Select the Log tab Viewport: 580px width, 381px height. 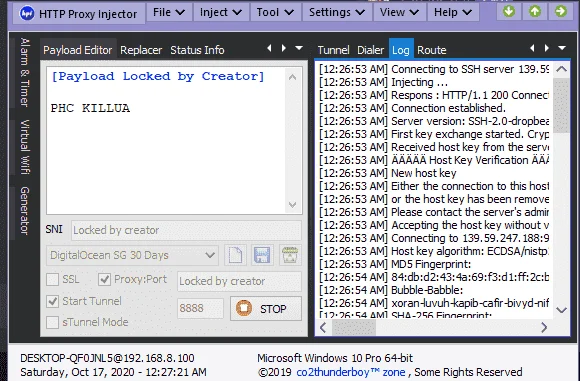pyautogui.click(x=401, y=49)
